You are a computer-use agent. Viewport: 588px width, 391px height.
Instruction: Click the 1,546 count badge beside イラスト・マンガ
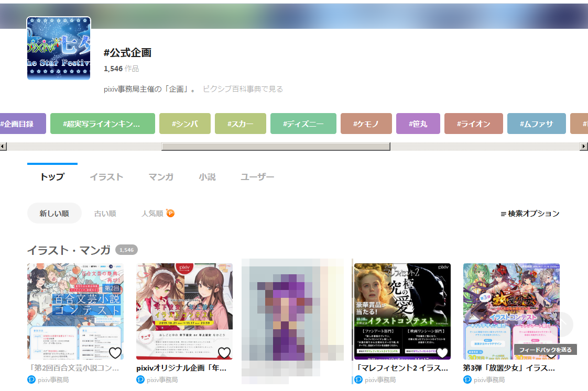pyautogui.click(x=126, y=250)
